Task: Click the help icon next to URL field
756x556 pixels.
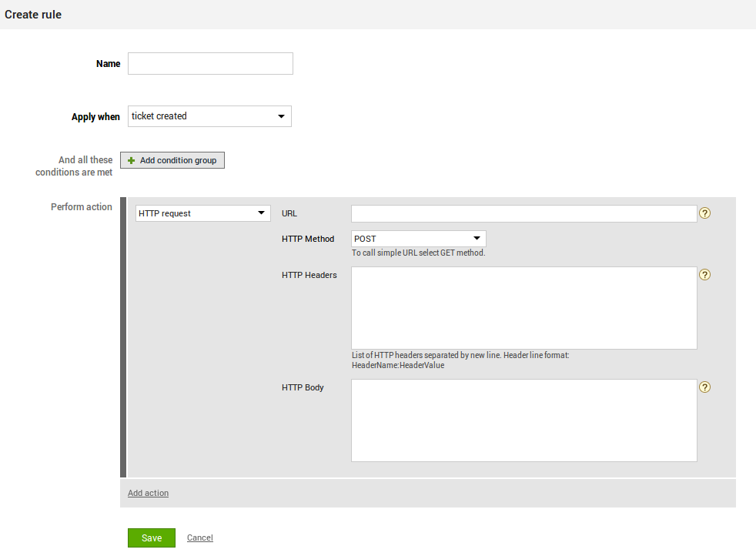Action: coord(704,213)
